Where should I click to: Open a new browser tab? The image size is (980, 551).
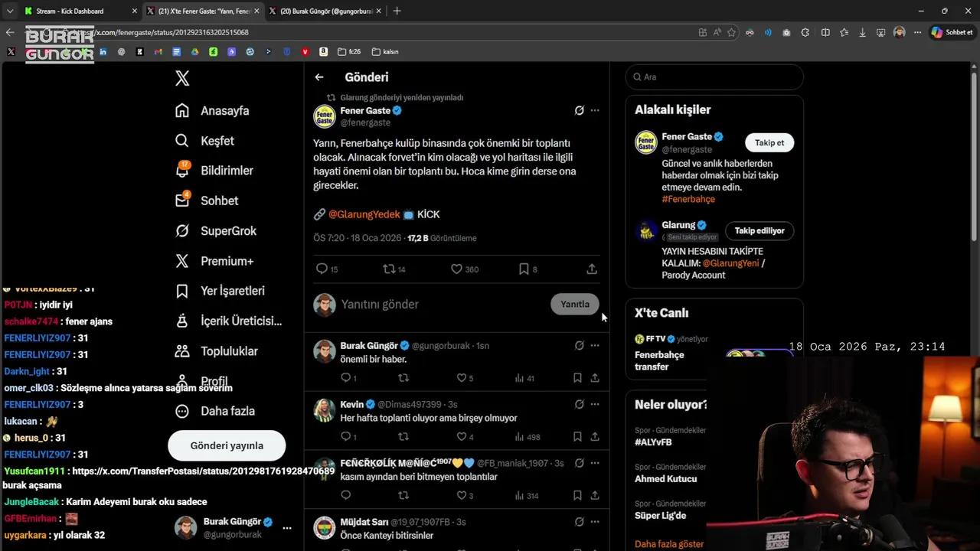pos(397,11)
